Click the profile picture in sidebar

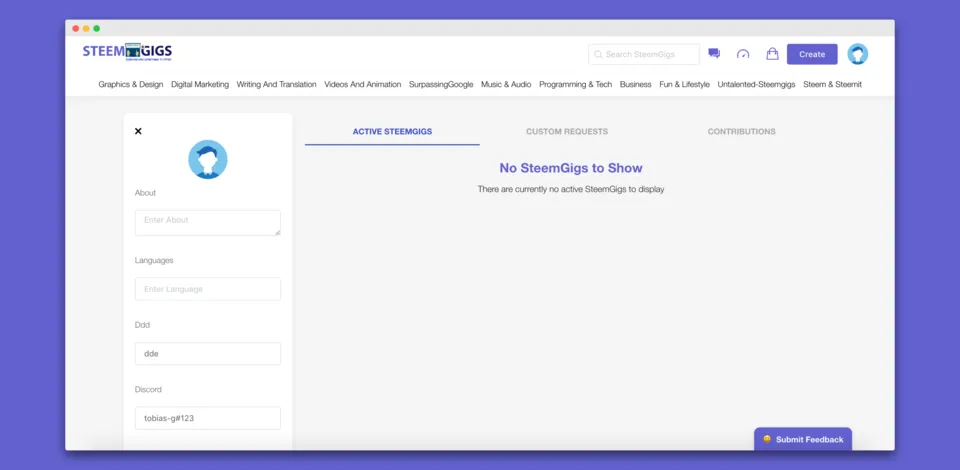tap(208, 159)
